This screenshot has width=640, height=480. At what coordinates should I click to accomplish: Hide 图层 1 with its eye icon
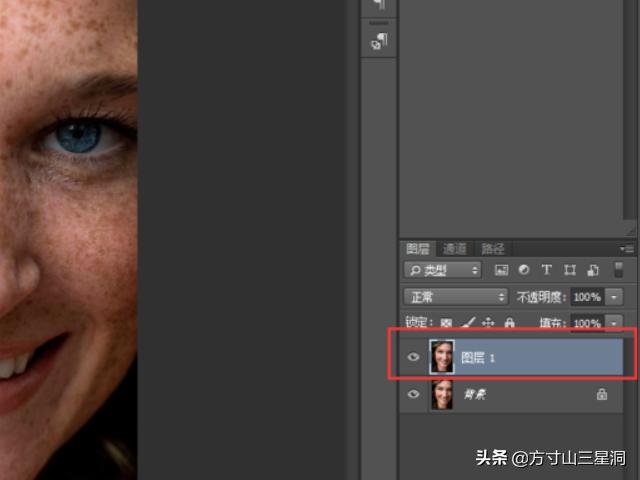[x=413, y=357]
